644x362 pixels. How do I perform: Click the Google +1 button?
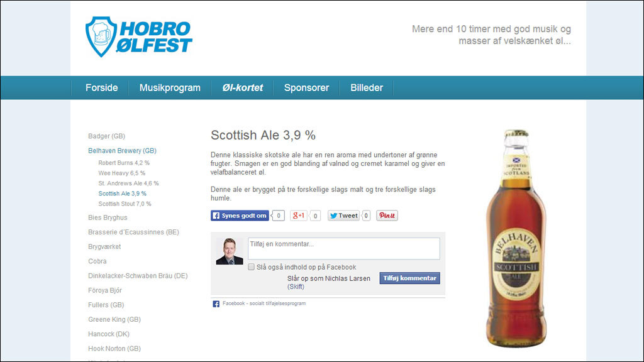point(299,216)
